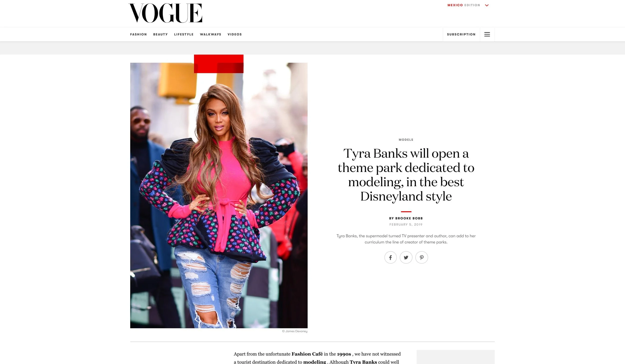625x364 pixels.
Task: Share article on Facebook
Action: [390, 257]
